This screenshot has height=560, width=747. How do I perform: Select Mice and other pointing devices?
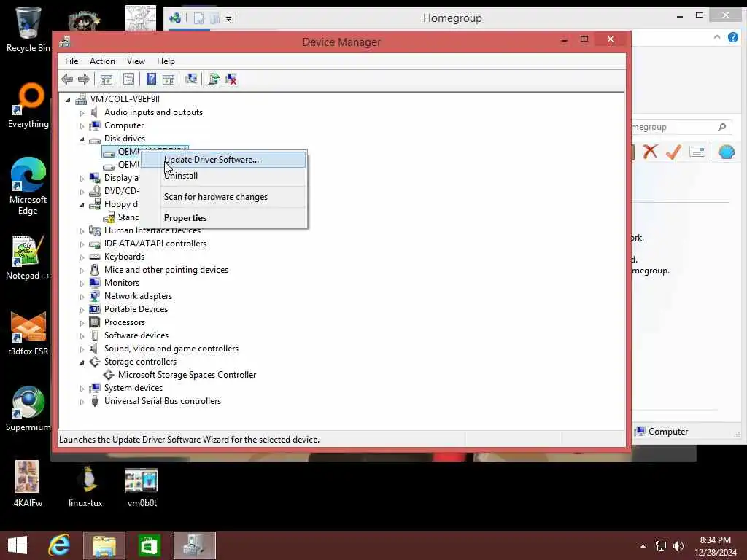[x=166, y=270]
